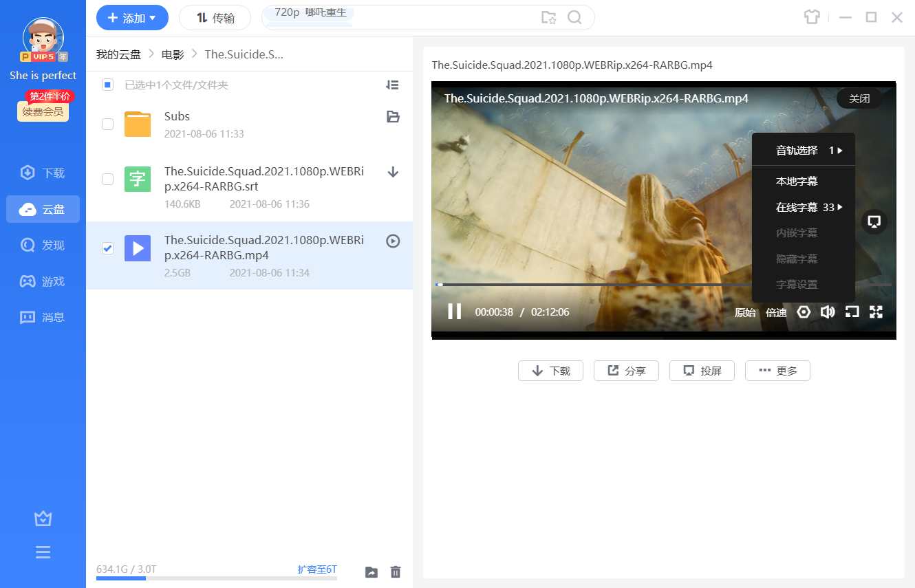Download the .srt subtitle file arrow
Screen dimensions: 915x588
point(393,172)
